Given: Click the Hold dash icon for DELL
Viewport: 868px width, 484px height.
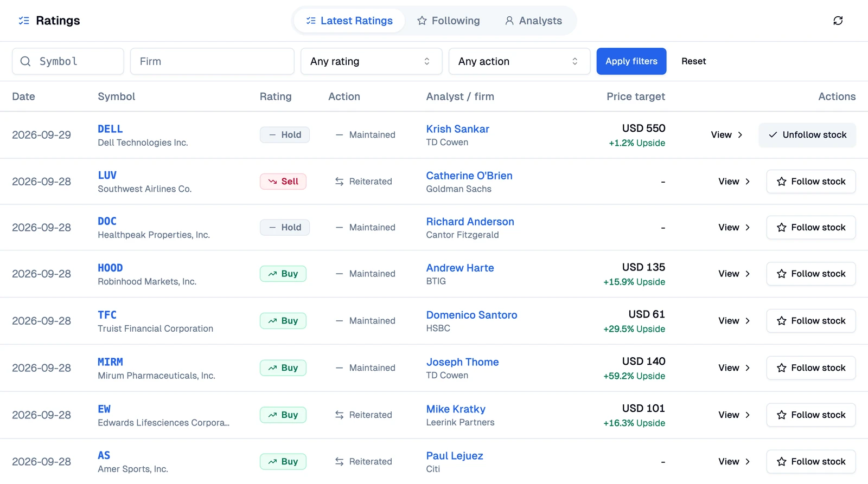Looking at the screenshot, I should [x=272, y=135].
